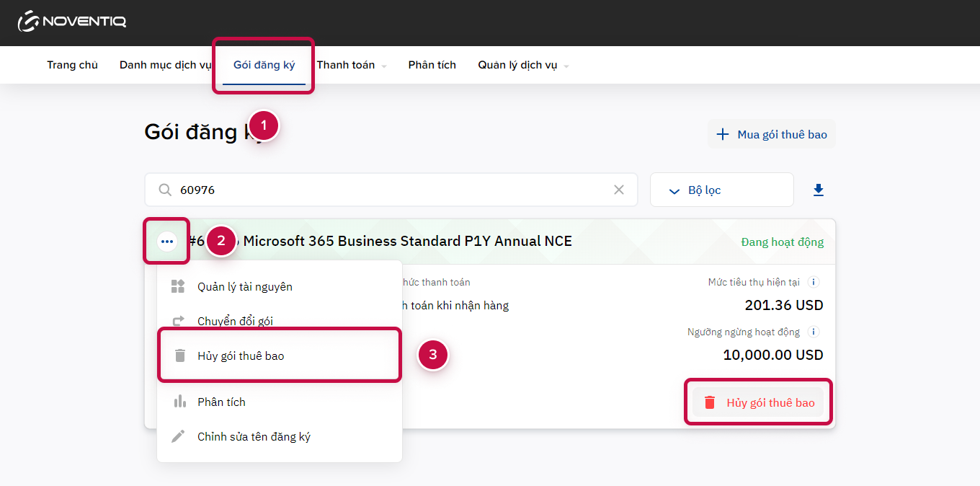
Task: Click info icon next to Mức tiêu thụ hiện tại
Action: [814, 283]
